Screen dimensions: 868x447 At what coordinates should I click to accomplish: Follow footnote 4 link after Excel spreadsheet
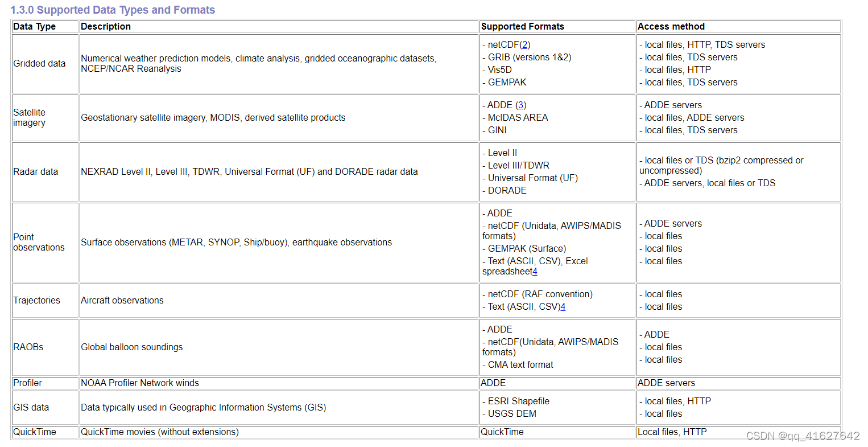point(535,271)
